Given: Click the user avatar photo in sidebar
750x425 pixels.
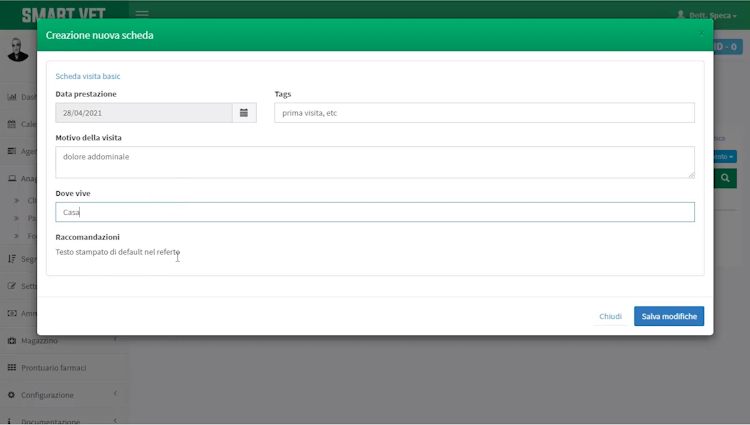Looking at the screenshot, I should [x=18, y=50].
